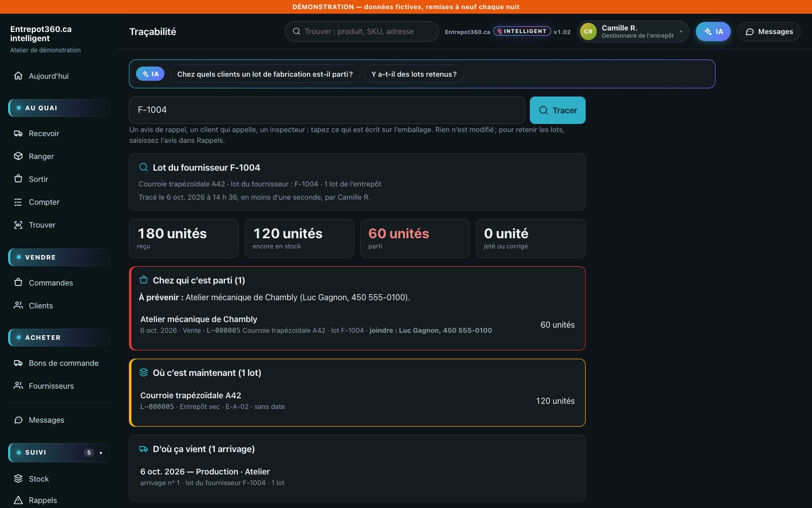This screenshot has height=508, width=812.
Task: Click the Ranger box icon
Action: (x=18, y=156)
